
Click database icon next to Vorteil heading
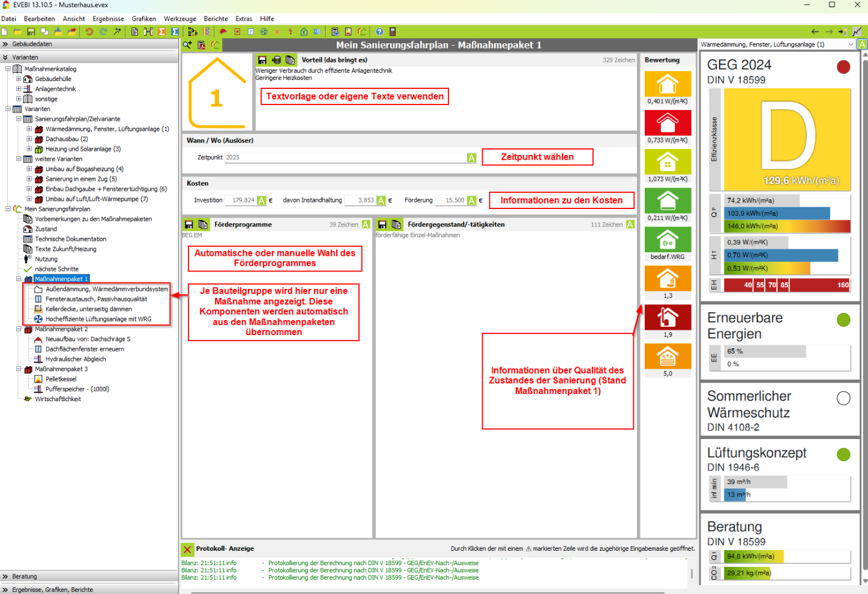point(276,60)
